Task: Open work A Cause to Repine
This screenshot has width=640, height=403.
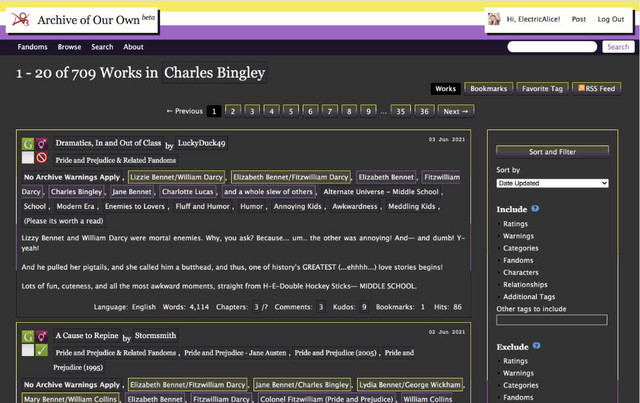Action: point(87,336)
